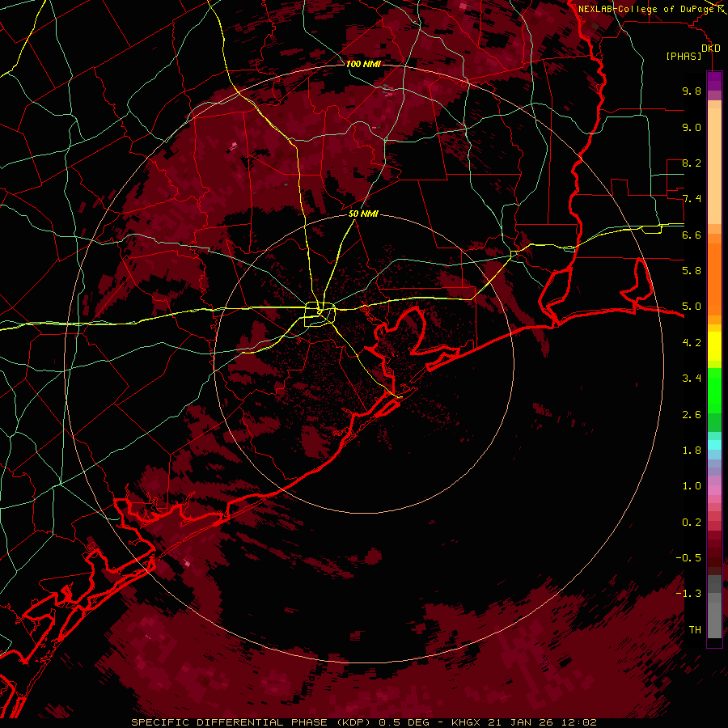Screen dimensions: 728x728
Task: Click the 7.4 legend value
Action: (x=692, y=199)
